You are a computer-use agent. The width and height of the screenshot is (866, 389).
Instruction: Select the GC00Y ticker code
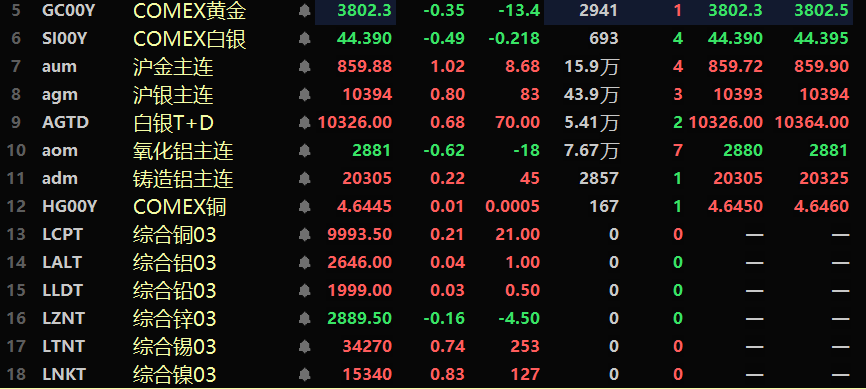[x=65, y=10]
